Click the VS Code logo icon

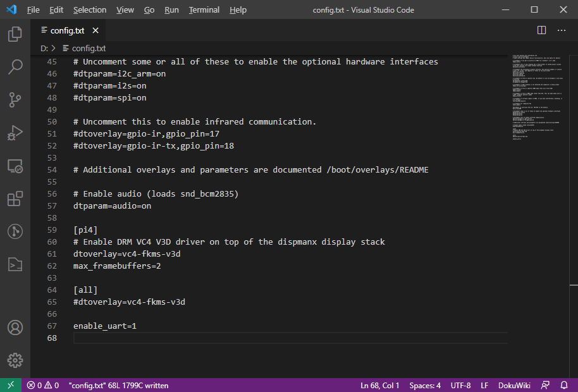[11, 9]
